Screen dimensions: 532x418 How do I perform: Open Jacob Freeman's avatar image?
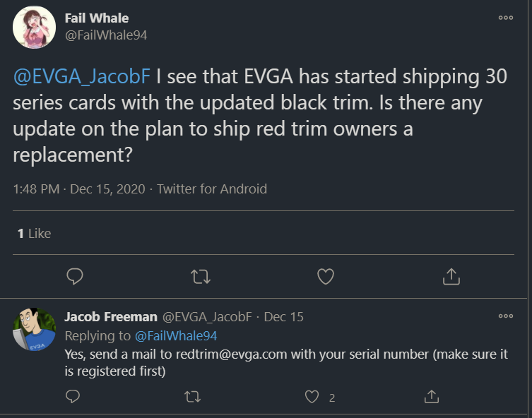point(34,330)
